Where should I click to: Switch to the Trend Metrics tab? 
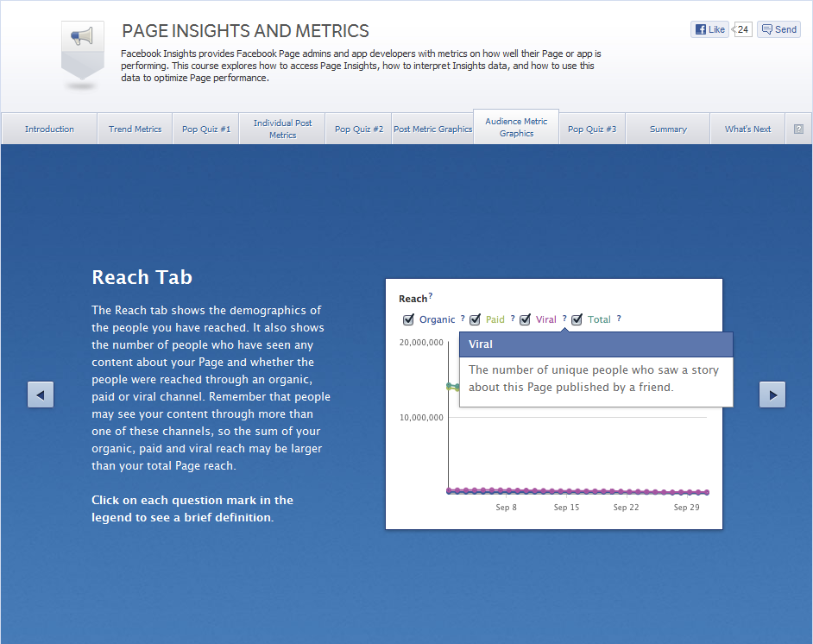tap(135, 129)
